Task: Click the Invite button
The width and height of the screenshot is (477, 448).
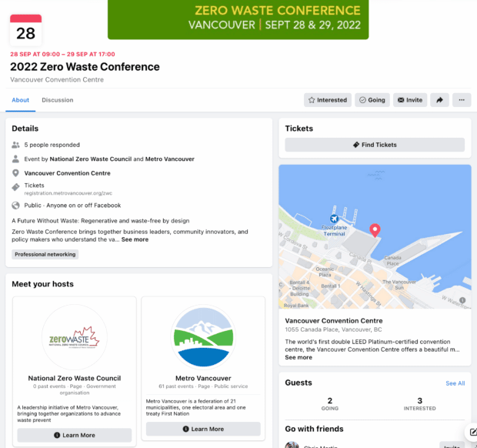Action: pyautogui.click(x=410, y=100)
